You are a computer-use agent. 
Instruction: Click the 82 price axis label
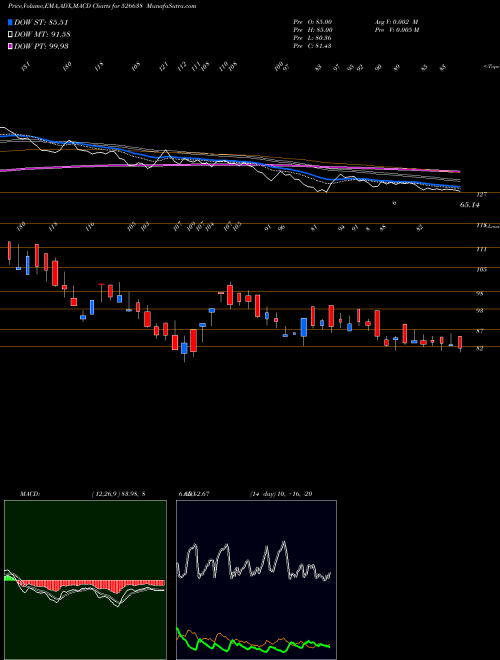pyautogui.click(x=479, y=349)
